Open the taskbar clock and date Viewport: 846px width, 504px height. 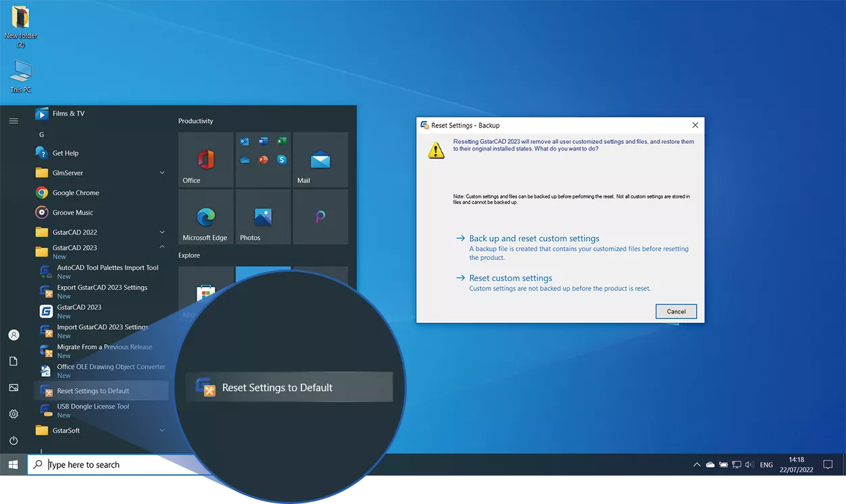pos(796,465)
